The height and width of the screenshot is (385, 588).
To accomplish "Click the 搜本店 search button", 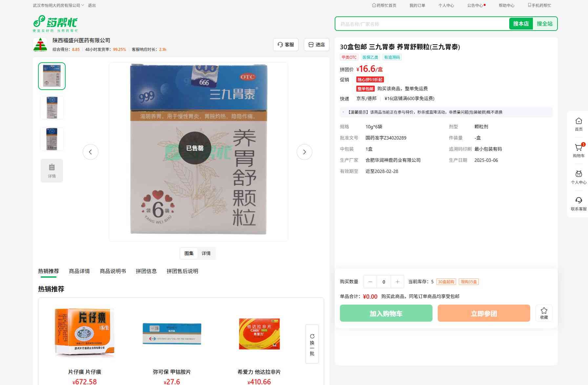I will (x=521, y=24).
